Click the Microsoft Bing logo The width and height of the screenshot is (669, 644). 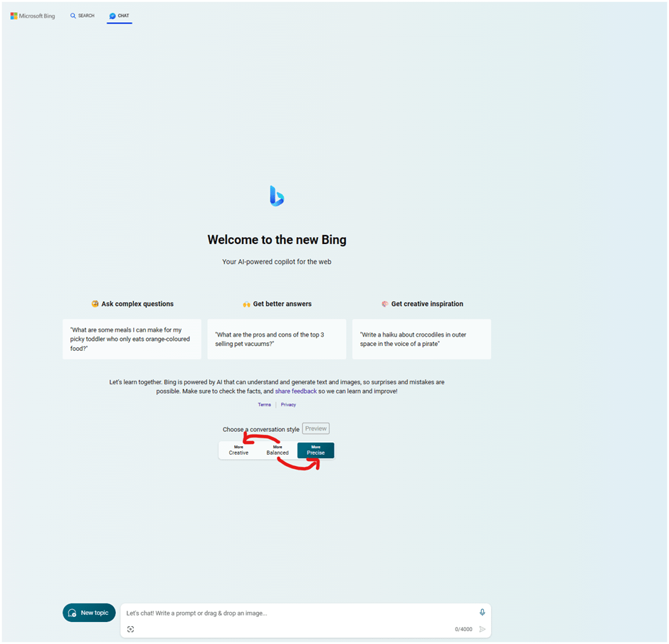(33, 16)
